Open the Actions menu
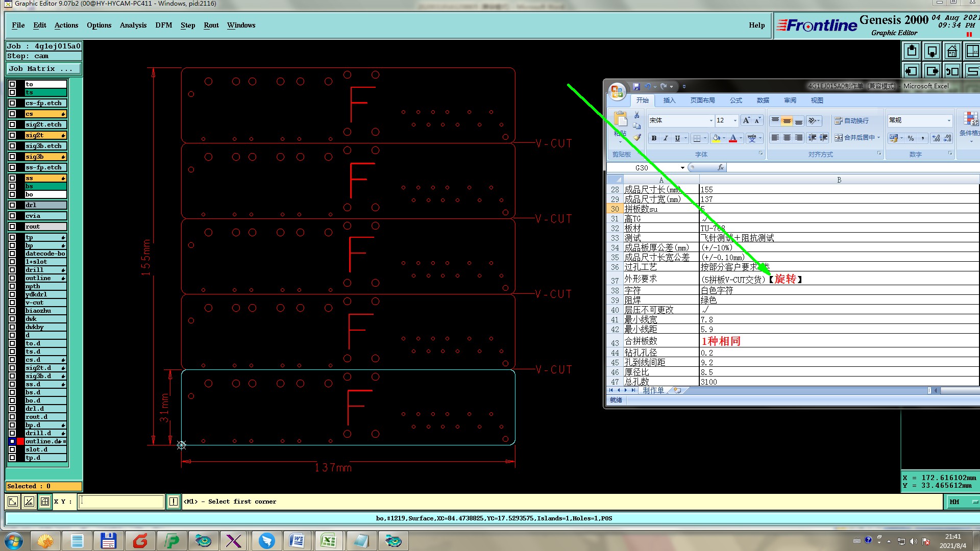Screen dimensions: 980x551 (66, 25)
